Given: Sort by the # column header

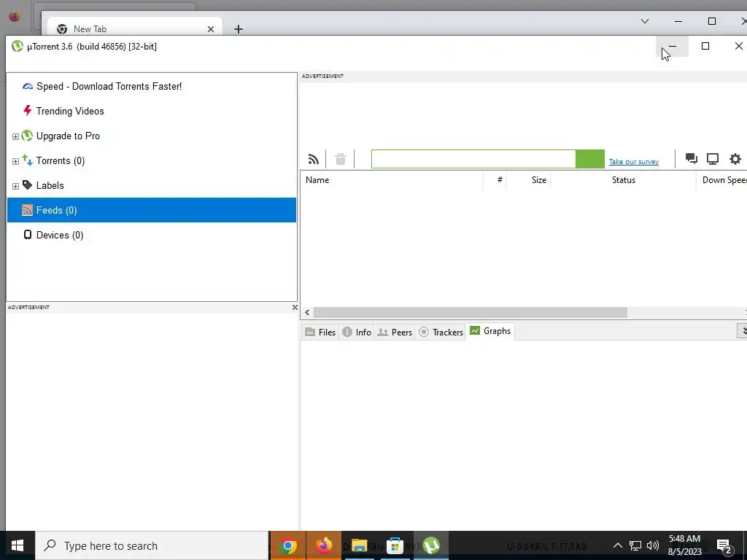Looking at the screenshot, I should (x=495, y=180).
